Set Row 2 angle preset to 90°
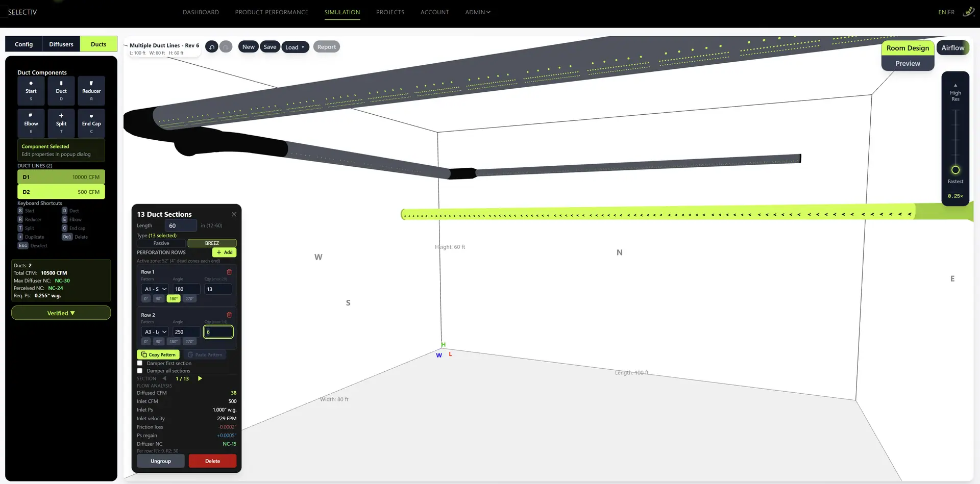 point(159,342)
